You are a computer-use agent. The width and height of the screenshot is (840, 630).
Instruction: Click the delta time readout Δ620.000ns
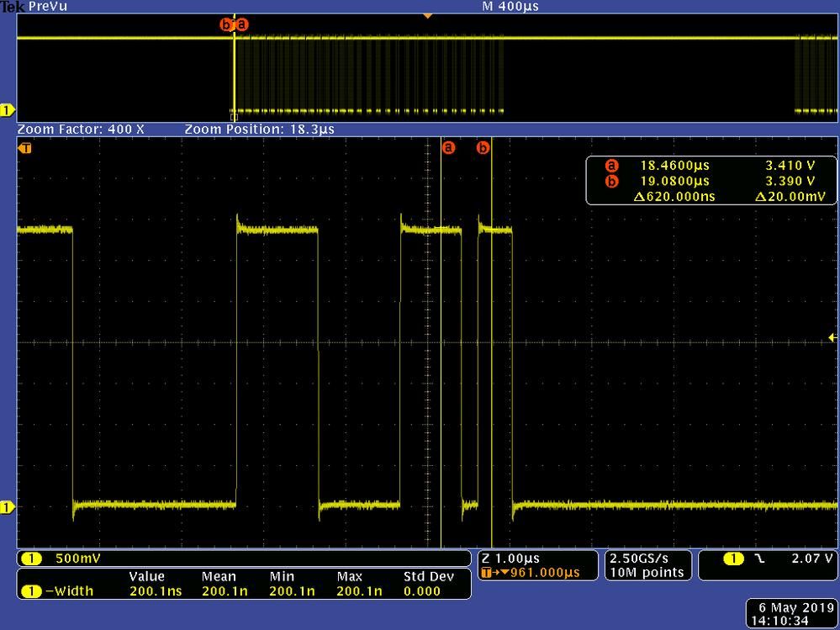pyautogui.click(x=674, y=197)
